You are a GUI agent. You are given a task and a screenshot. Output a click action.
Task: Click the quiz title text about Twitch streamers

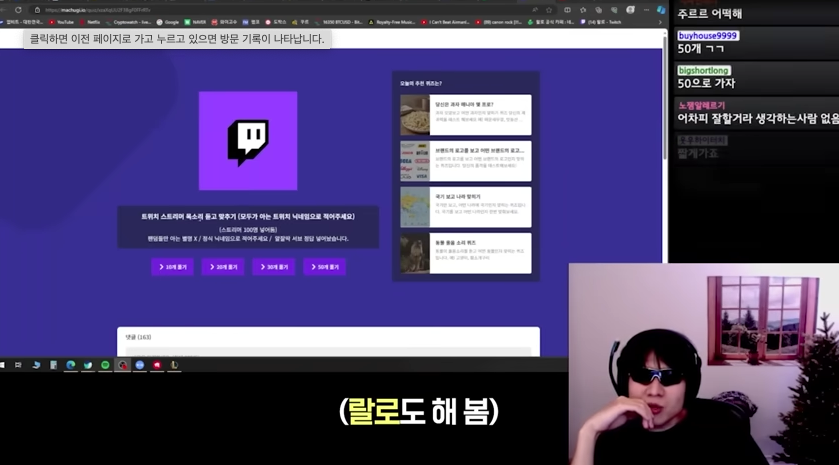(x=248, y=217)
